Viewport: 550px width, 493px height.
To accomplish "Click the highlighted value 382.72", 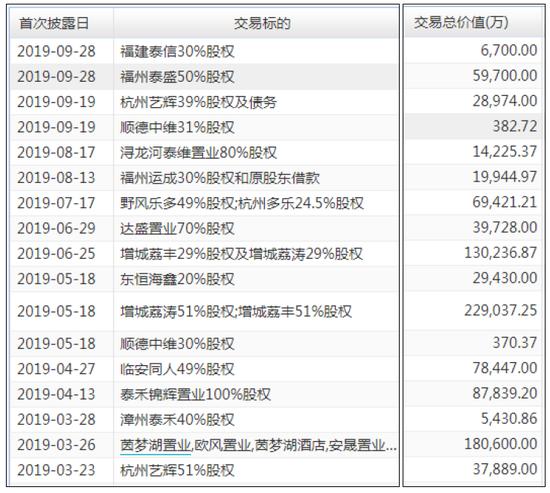I will coord(515,126).
